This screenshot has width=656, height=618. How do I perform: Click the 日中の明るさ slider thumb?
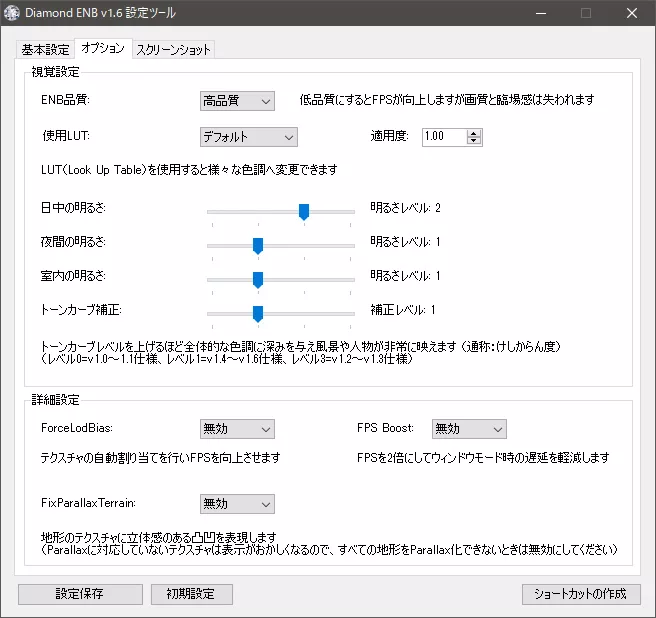[x=304, y=211]
